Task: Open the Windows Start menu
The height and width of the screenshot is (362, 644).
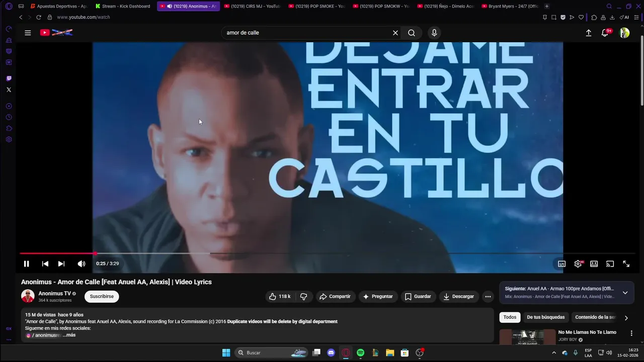Action: pos(226,353)
